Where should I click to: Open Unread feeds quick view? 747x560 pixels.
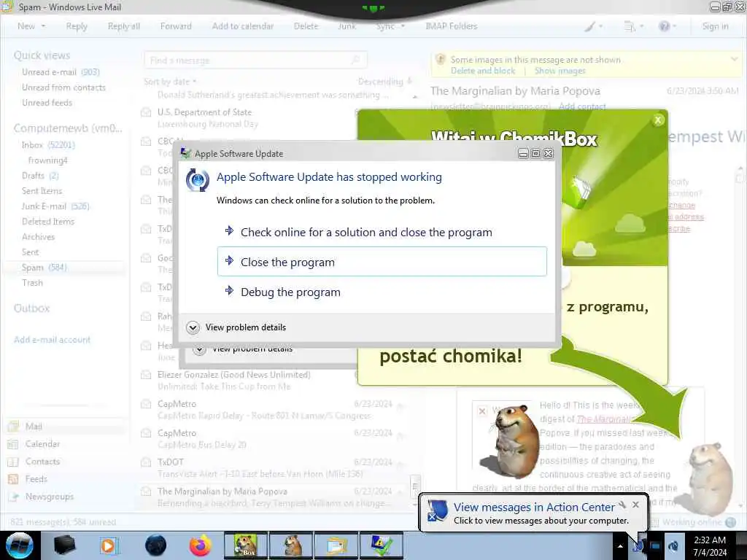click(47, 102)
